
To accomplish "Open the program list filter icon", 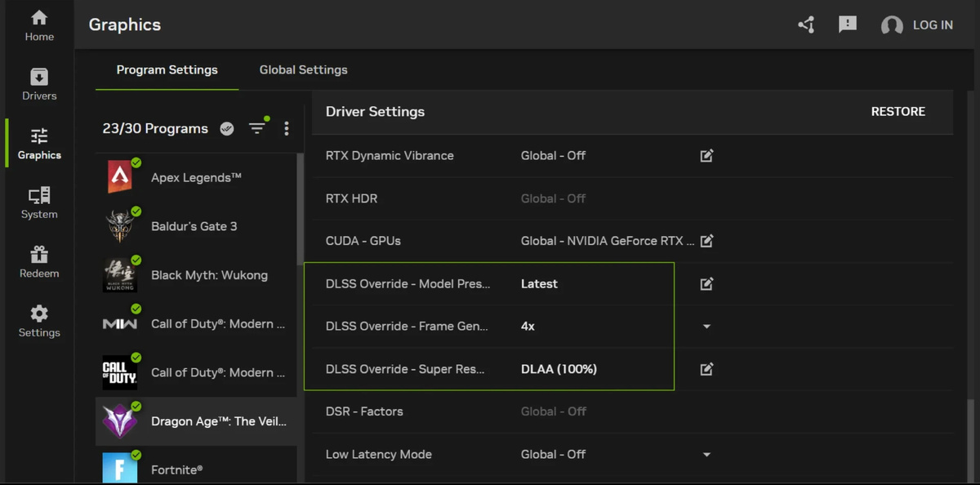I will click(257, 128).
